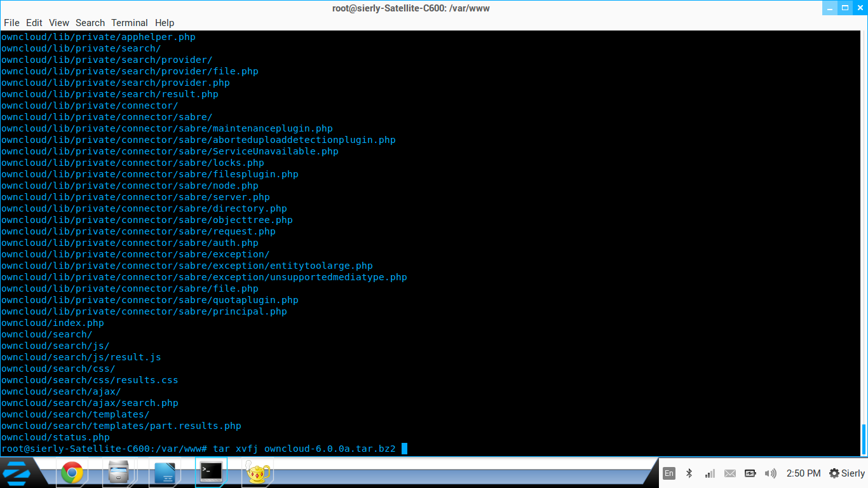The width and height of the screenshot is (868, 488).
Task: Click the 'sabre/quotaplugin.php' output line
Action: [150, 300]
